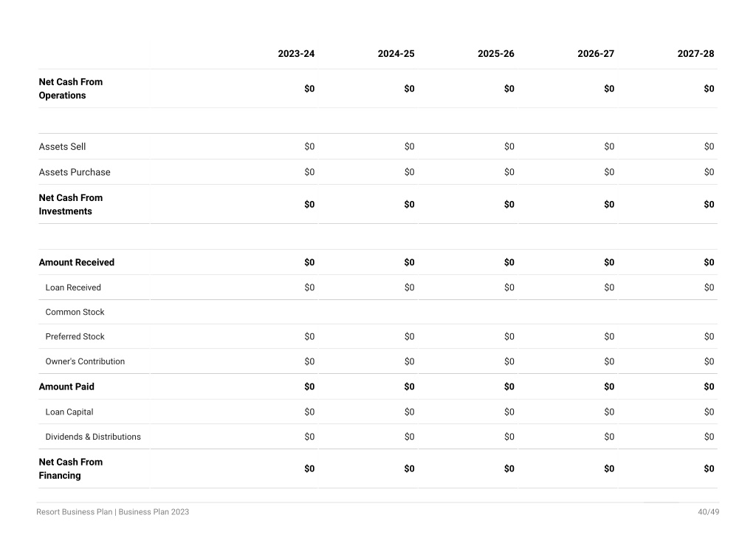Click the Net Cash From Financing label
Image resolution: width=756 pixels, height=535 pixels.
pyautogui.click(x=71, y=468)
